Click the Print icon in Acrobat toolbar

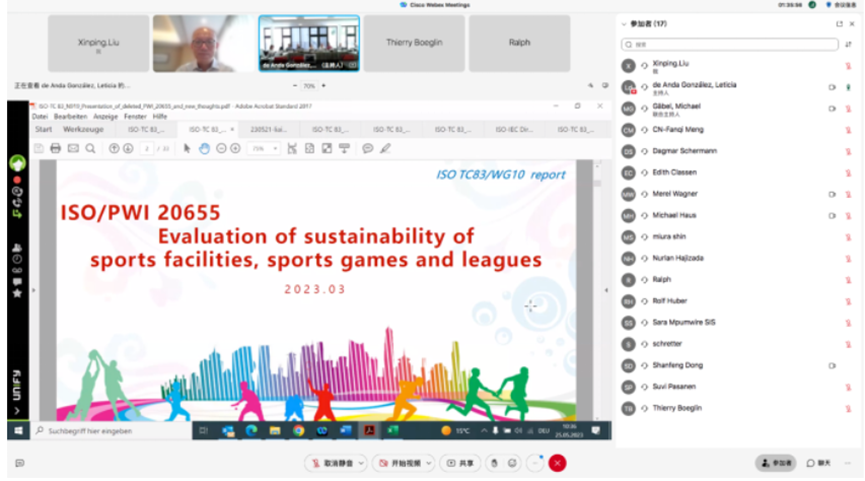(x=56, y=148)
